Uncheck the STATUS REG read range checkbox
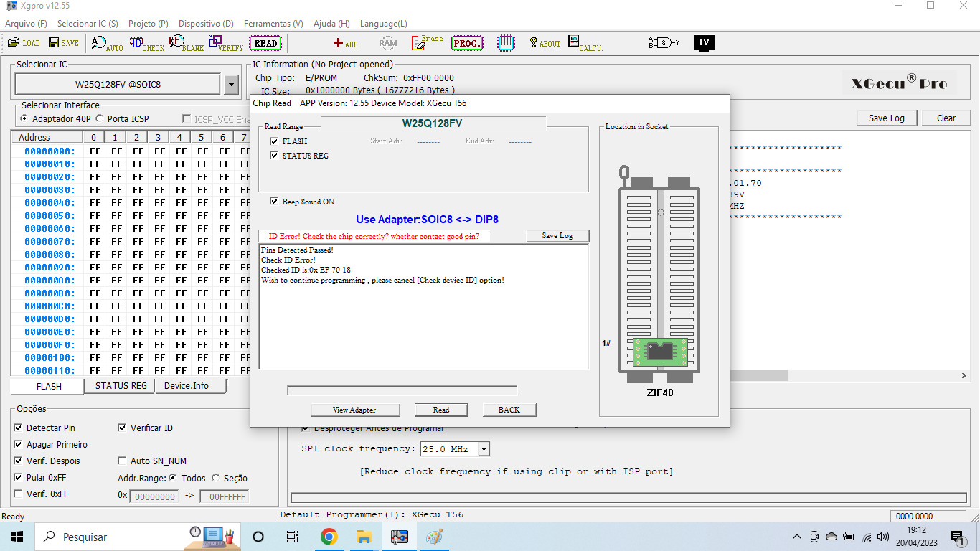 tap(274, 156)
